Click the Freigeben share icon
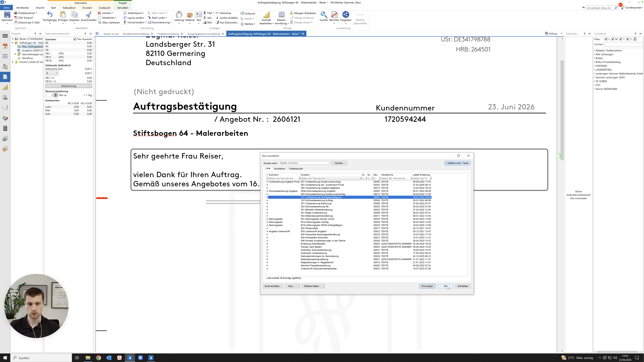The width and height of the screenshot is (644, 362). coord(346,15)
